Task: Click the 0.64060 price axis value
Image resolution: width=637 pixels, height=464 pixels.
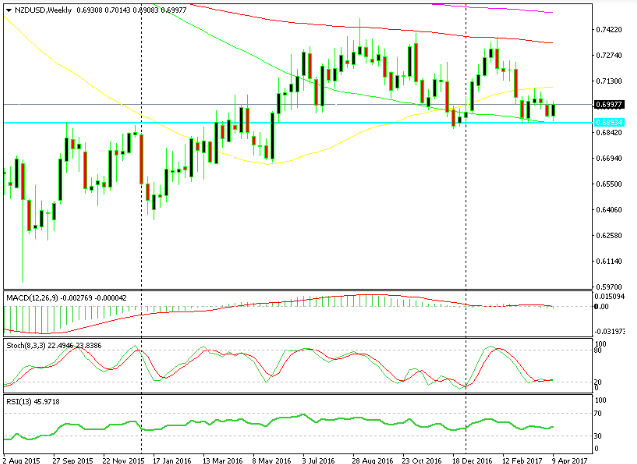Action: tap(609, 210)
